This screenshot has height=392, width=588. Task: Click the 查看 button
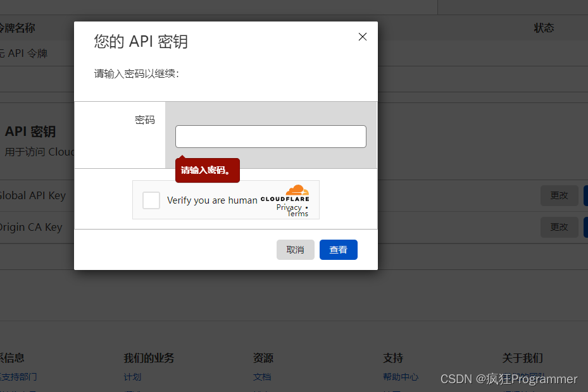[338, 249]
